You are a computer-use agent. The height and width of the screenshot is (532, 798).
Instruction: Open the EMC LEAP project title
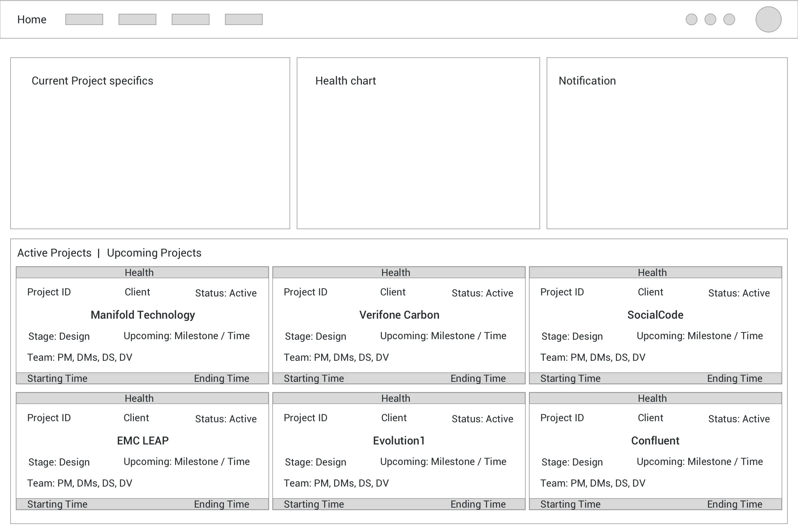142,440
